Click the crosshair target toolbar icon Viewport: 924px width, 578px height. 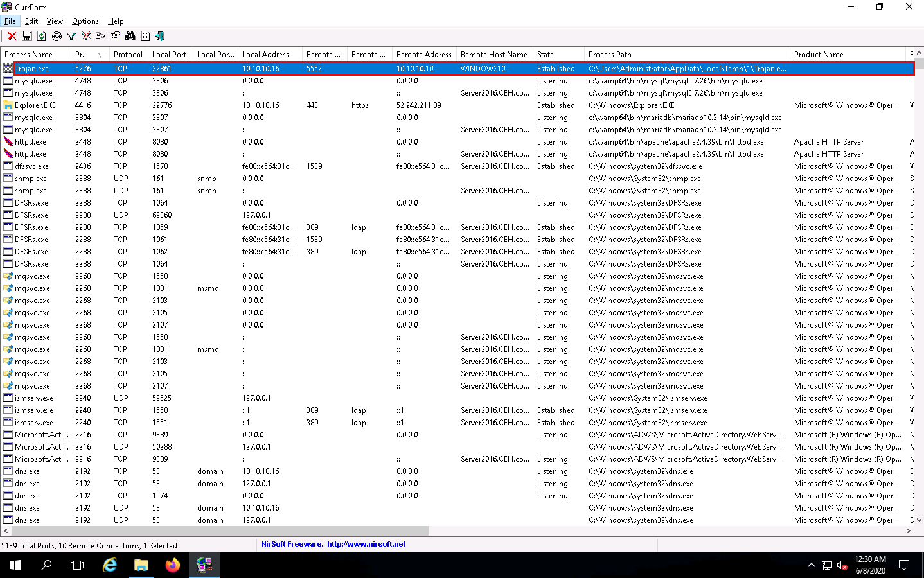57,37
